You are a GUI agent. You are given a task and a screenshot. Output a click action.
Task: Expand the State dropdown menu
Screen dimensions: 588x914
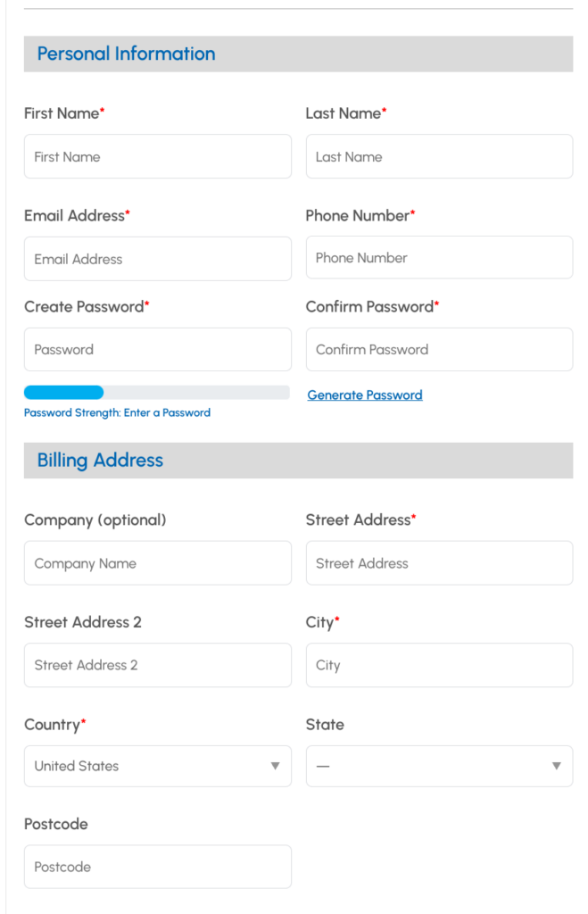click(x=439, y=766)
